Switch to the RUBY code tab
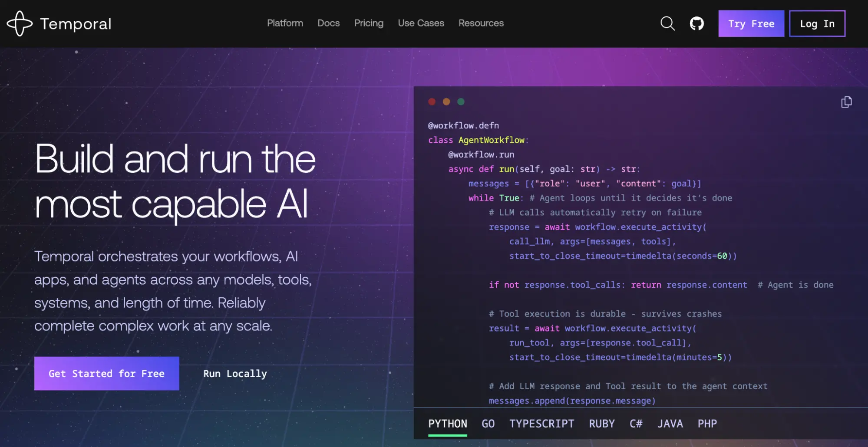The width and height of the screenshot is (868, 447). coord(602,424)
